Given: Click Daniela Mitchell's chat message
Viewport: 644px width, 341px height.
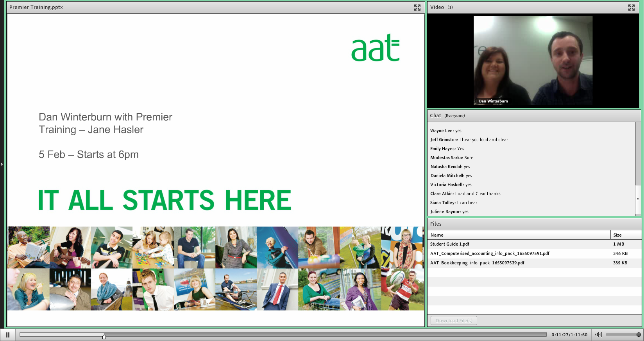Looking at the screenshot, I should (451, 176).
